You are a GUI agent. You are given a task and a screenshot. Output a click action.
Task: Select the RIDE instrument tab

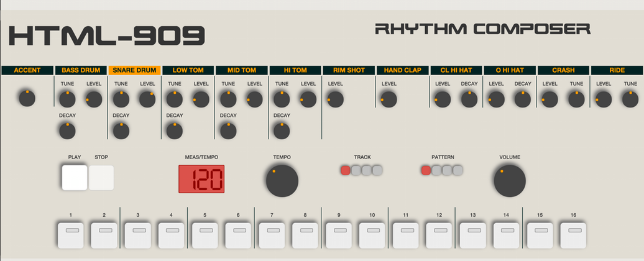[x=617, y=70]
